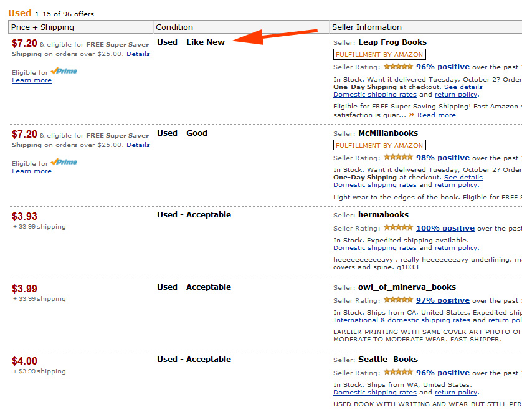Click seller name Leap Frog Books

(x=392, y=42)
